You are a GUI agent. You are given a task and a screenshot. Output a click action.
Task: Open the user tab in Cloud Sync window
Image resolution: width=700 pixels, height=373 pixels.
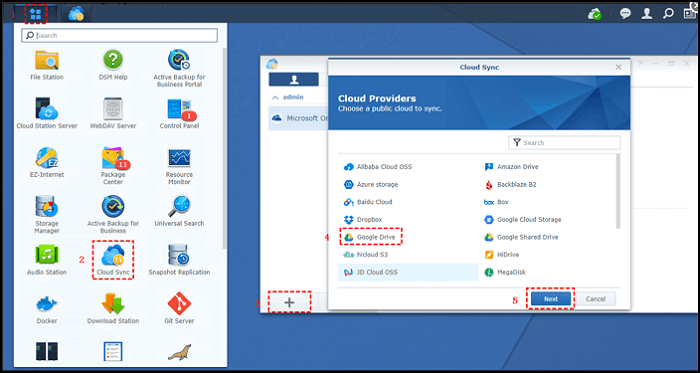[x=294, y=79]
